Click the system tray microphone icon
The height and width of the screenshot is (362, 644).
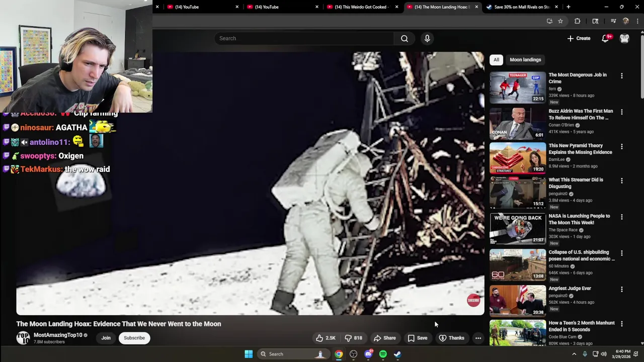[585, 354]
